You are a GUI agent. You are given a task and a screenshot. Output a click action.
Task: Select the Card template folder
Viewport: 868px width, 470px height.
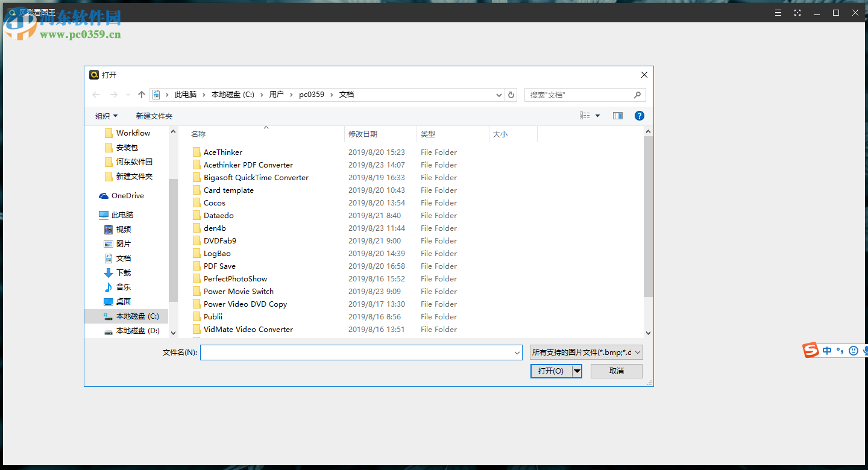click(x=223, y=190)
